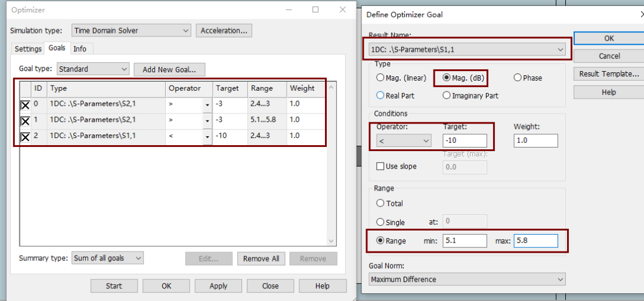This screenshot has height=301, width=644.
Task: Select the S1,1 type cell in goal row 2
Action: [x=106, y=136]
